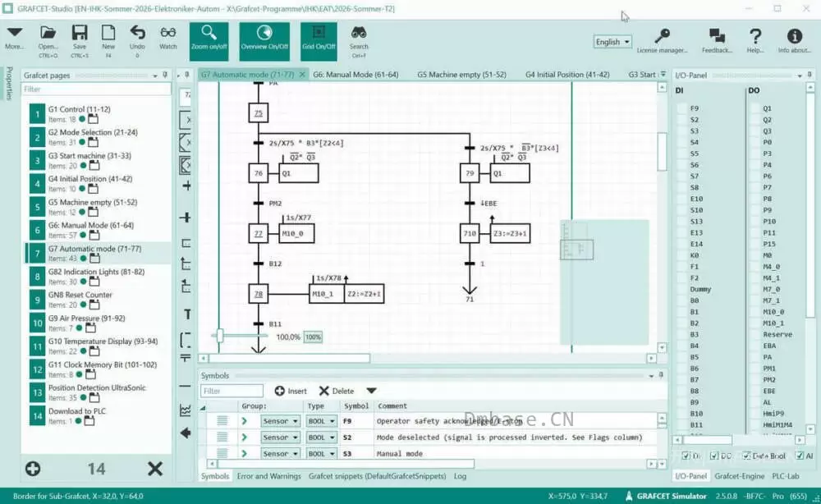The height and width of the screenshot is (504, 821).
Task: Switch to G5 Machine empty (51-52) tab
Action: 461,75
